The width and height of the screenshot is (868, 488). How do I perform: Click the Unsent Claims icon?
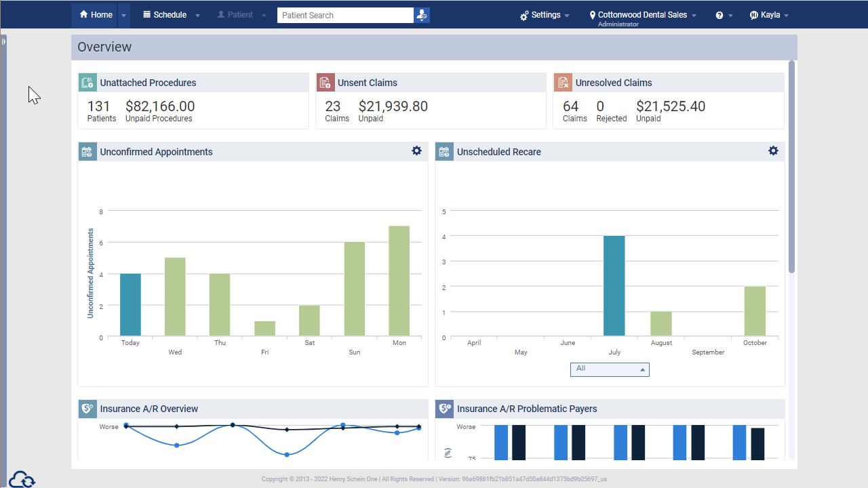(325, 83)
